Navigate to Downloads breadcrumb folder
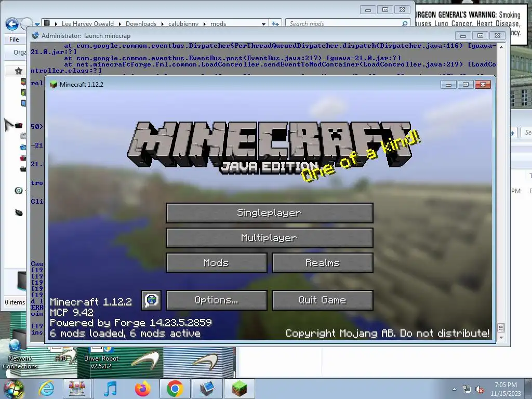This screenshot has width=532, height=399. pyautogui.click(x=141, y=24)
